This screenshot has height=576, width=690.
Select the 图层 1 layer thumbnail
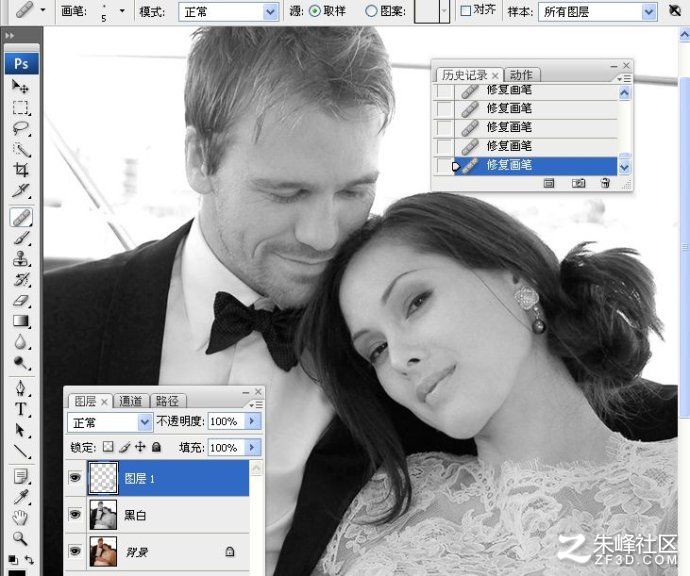click(x=103, y=478)
